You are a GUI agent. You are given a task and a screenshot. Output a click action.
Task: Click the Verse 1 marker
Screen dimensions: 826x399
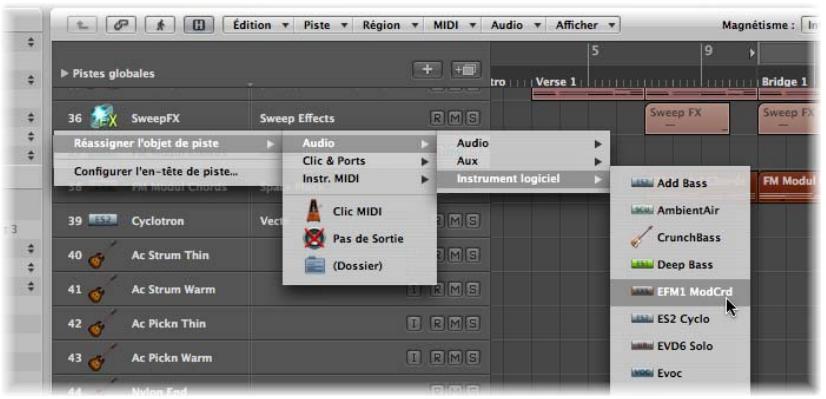pyautogui.click(x=556, y=82)
